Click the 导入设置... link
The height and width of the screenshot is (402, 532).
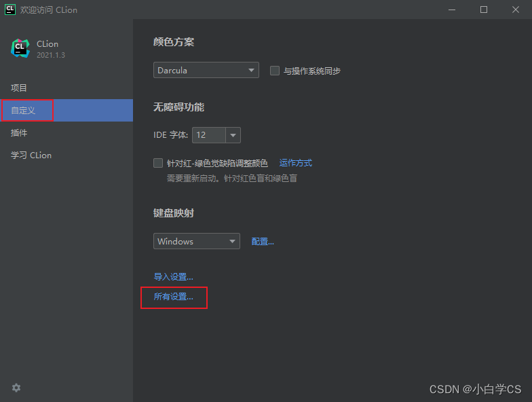pos(174,277)
